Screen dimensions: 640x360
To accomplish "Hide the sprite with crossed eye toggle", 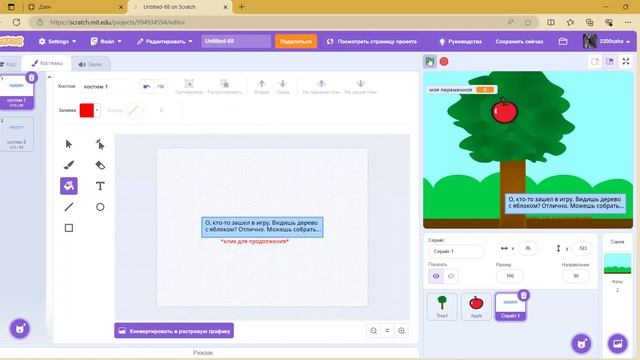I will tap(451, 276).
